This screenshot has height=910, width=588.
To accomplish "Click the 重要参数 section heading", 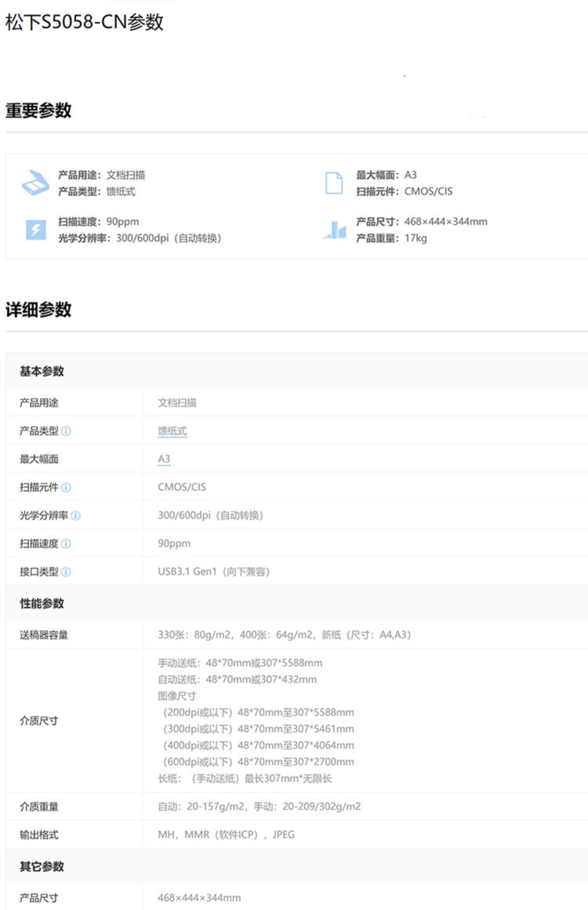I will pos(38,110).
